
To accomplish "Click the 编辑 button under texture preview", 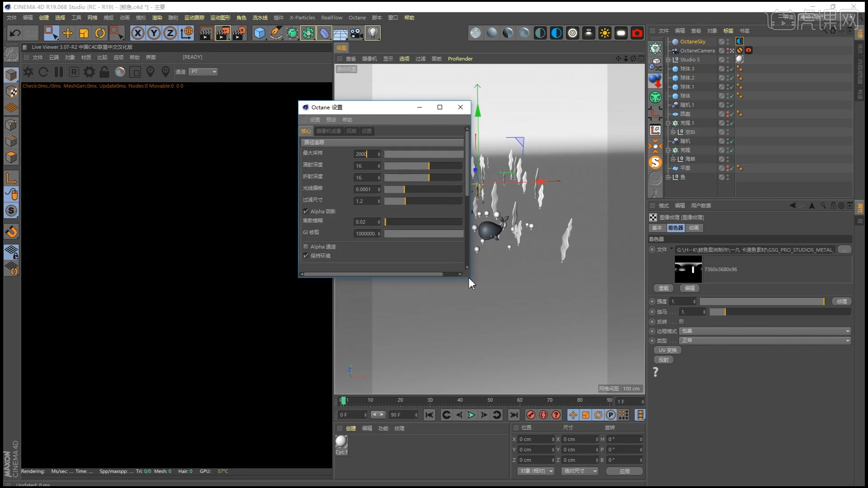I will (690, 288).
